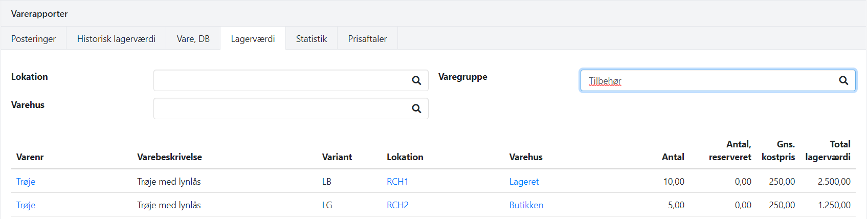Open the Posteringer tab
Viewport: 868px width, 219px height.
(x=34, y=39)
